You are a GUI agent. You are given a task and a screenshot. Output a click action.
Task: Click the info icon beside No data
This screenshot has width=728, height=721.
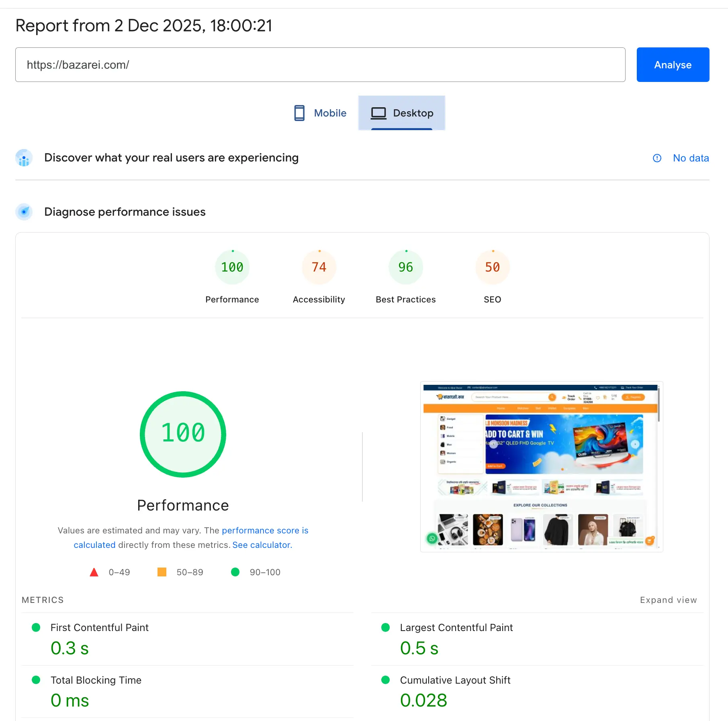pyautogui.click(x=656, y=158)
